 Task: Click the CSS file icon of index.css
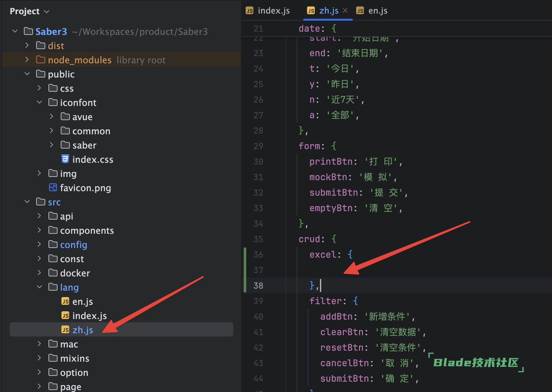[65, 159]
